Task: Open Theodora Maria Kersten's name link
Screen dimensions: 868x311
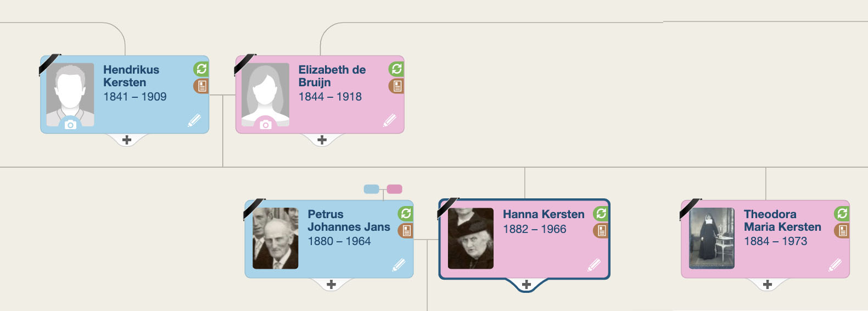Action: [782, 220]
